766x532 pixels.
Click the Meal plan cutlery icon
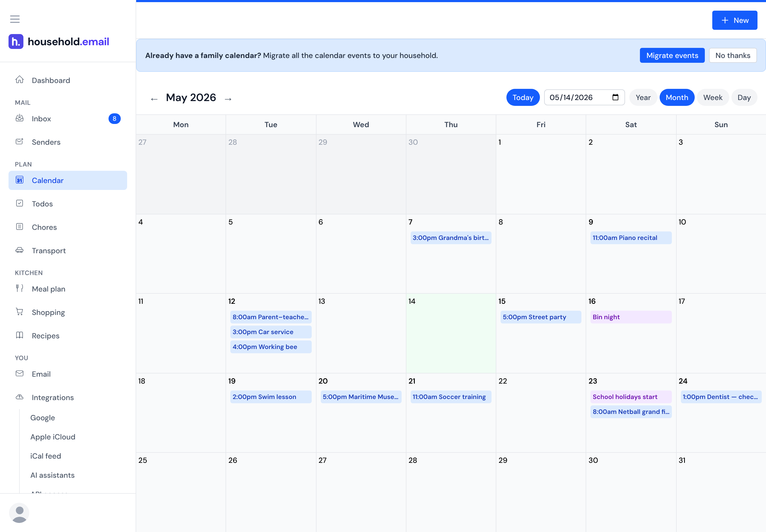click(x=20, y=288)
